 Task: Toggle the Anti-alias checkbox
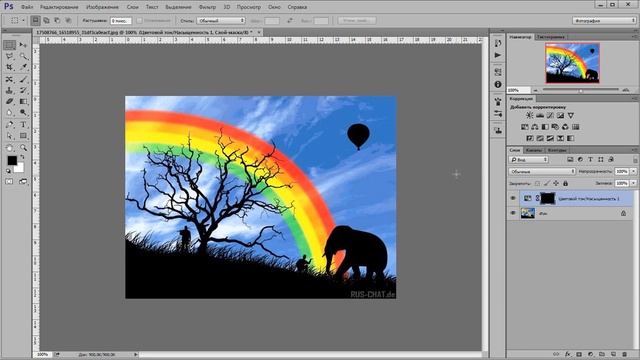click(139, 20)
